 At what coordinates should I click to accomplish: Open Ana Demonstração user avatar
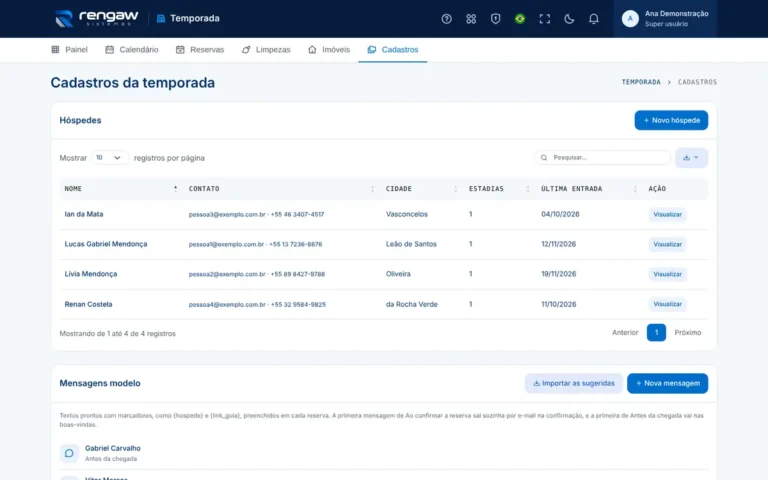pyautogui.click(x=630, y=19)
